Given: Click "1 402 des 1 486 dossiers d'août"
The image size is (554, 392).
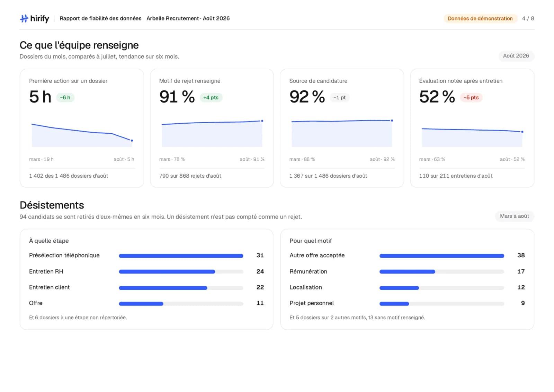Looking at the screenshot, I should [69, 176].
